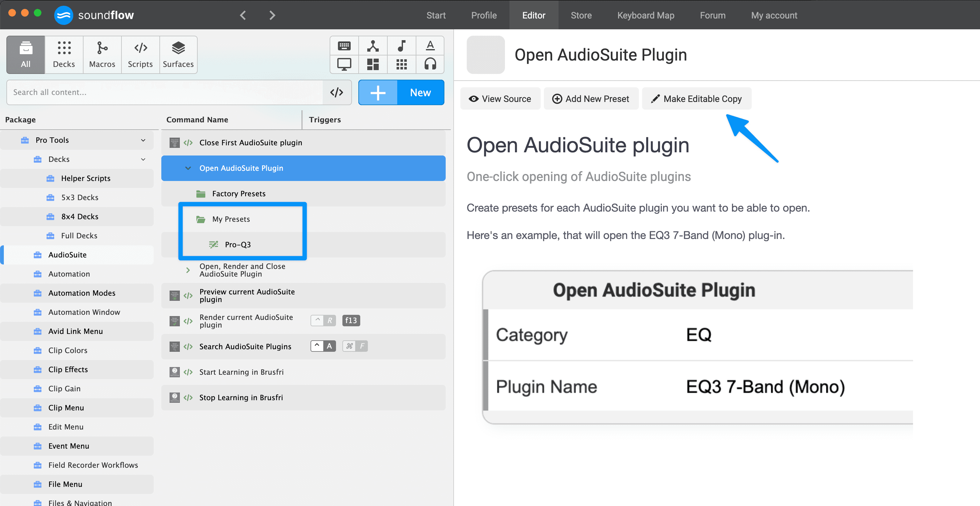Go forward with the right arrow

272,15
